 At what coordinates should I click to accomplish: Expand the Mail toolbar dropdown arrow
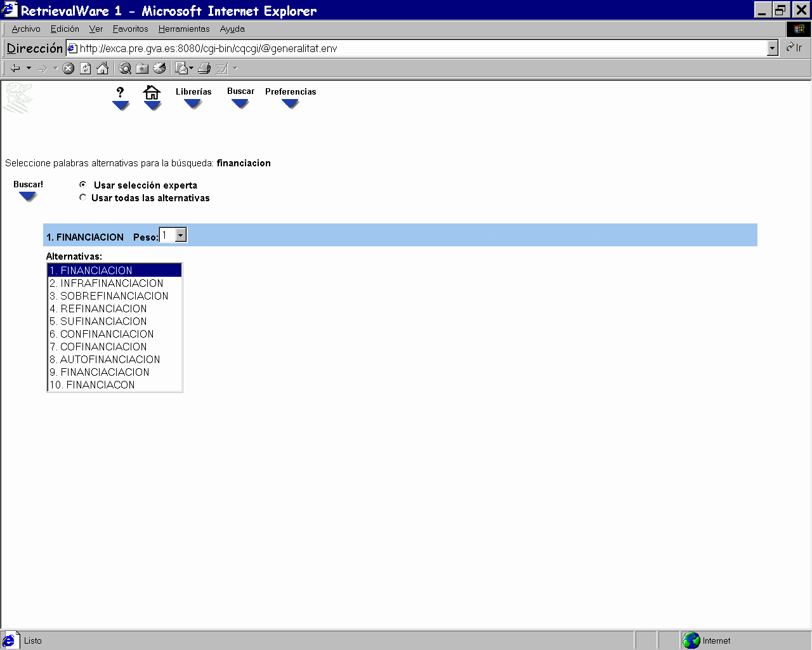click(191, 69)
